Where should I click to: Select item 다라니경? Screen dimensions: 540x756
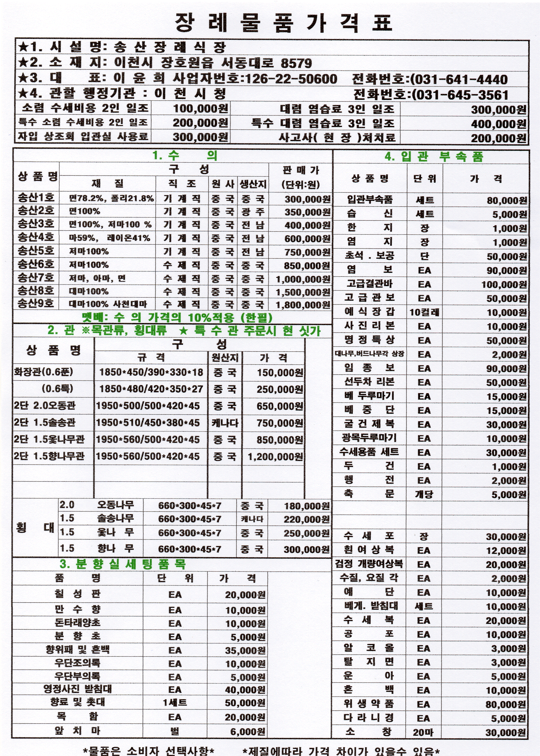coord(369,718)
